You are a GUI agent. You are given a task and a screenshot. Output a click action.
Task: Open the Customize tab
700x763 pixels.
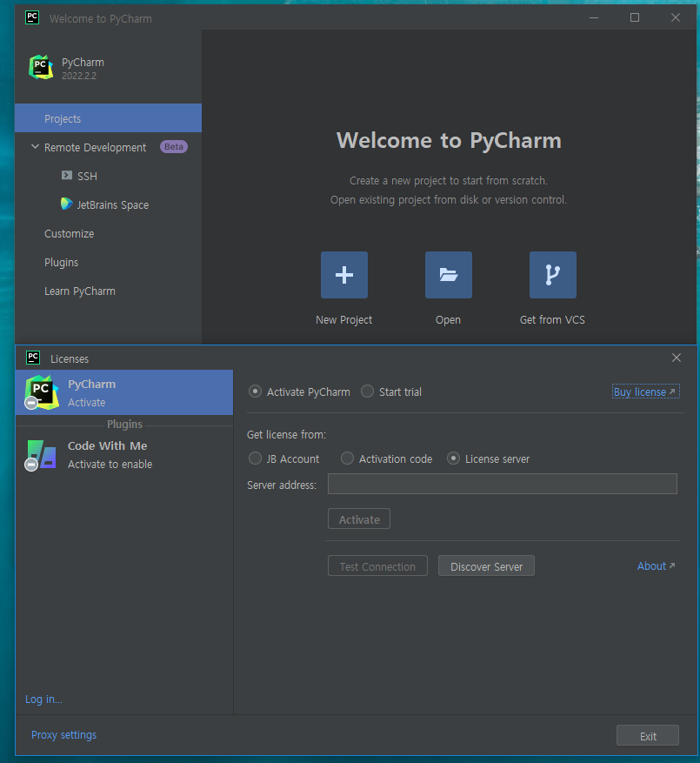click(x=69, y=233)
